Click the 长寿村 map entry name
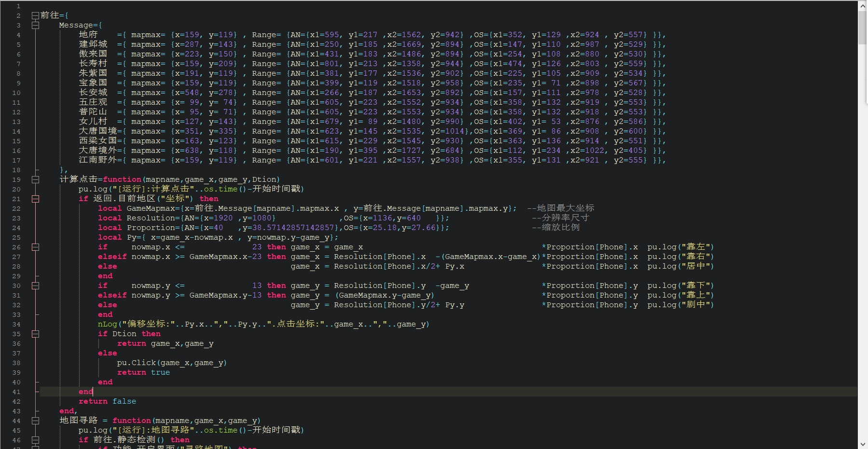Screen dimensions: 868x449 93,64
